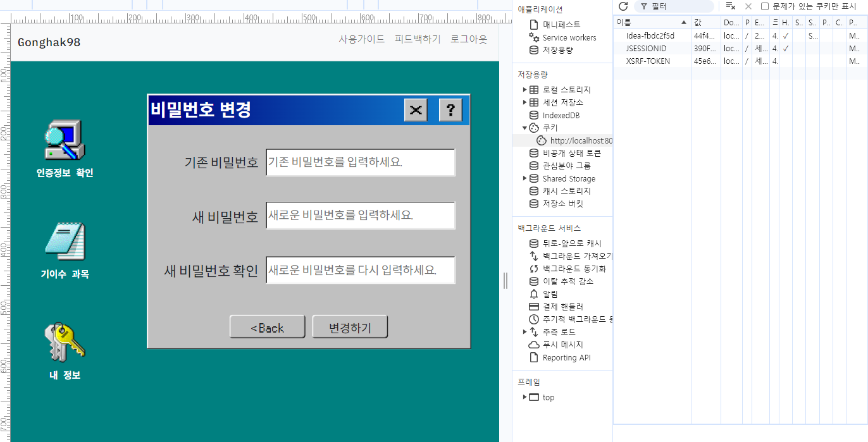Open Reporting API item
The image size is (868, 442).
pos(559,357)
